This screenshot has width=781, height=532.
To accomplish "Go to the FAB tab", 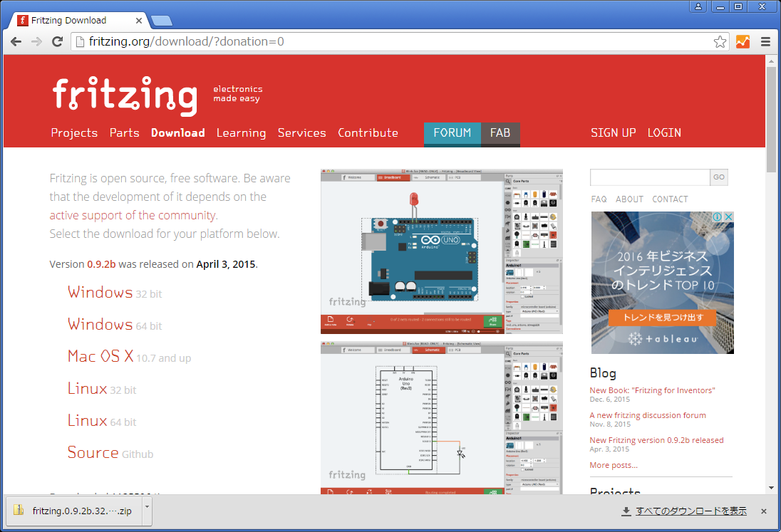I will tap(500, 133).
